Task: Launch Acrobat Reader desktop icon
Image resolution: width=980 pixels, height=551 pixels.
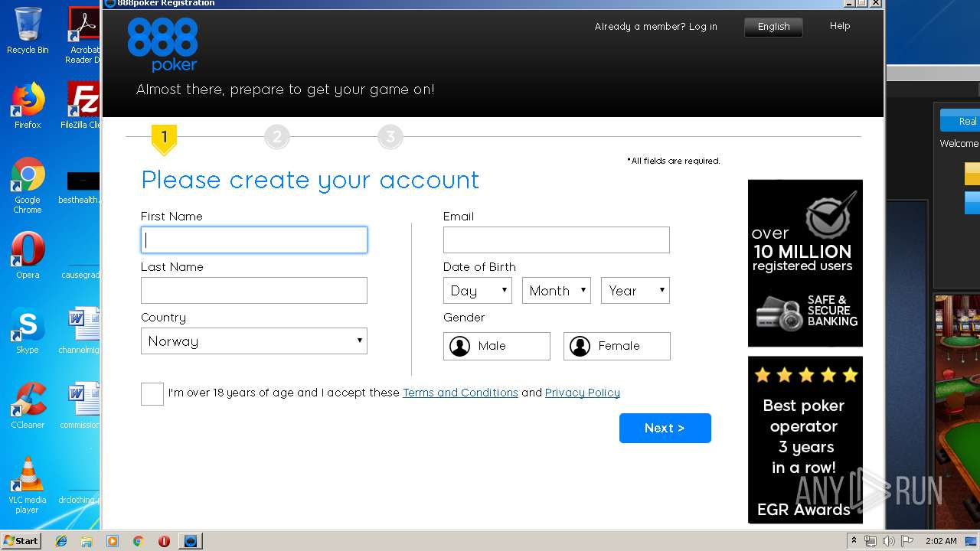Action: click(x=83, y=34)
